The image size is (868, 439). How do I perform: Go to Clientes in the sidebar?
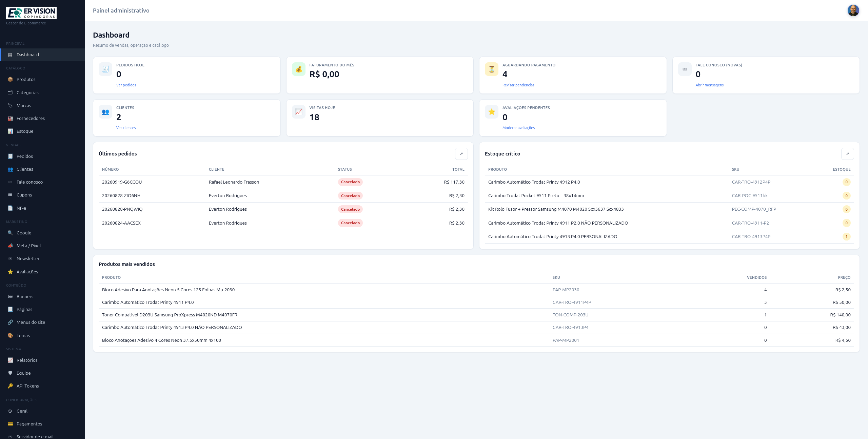coord(42,169)
